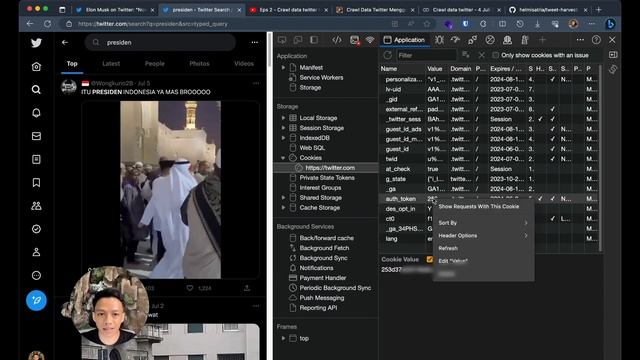Open Messages envelope in Twitter sidebar
640x360 pixels.
[36, 136]
